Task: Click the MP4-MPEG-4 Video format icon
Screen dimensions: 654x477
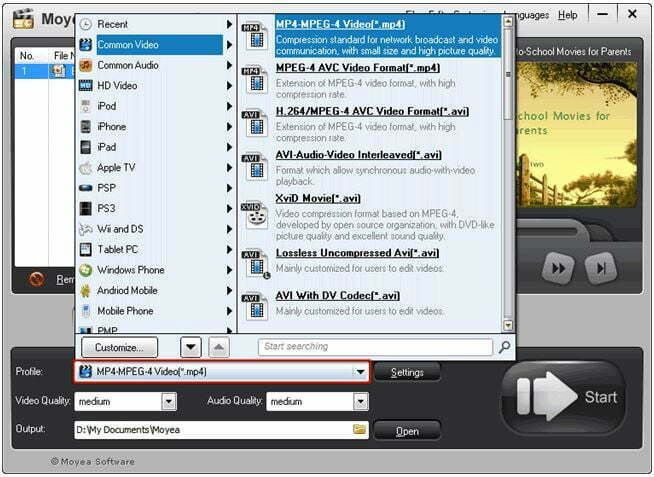Action: coord(254,35)
